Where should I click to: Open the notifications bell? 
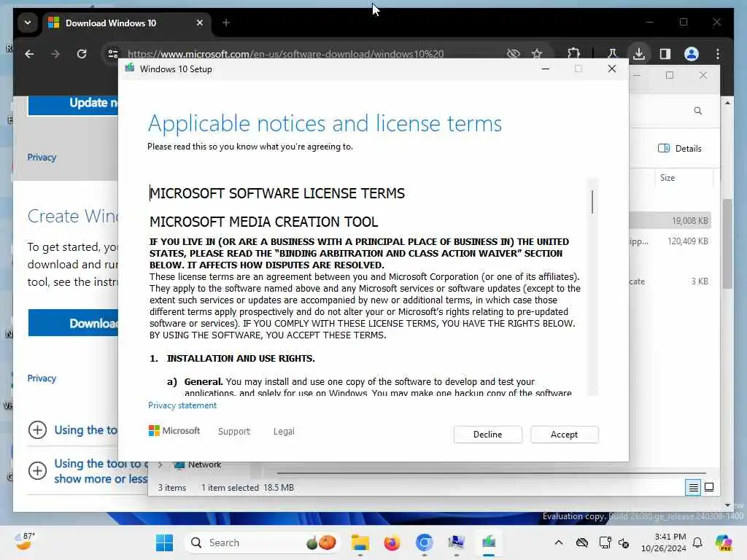click(x=697, y=542)
